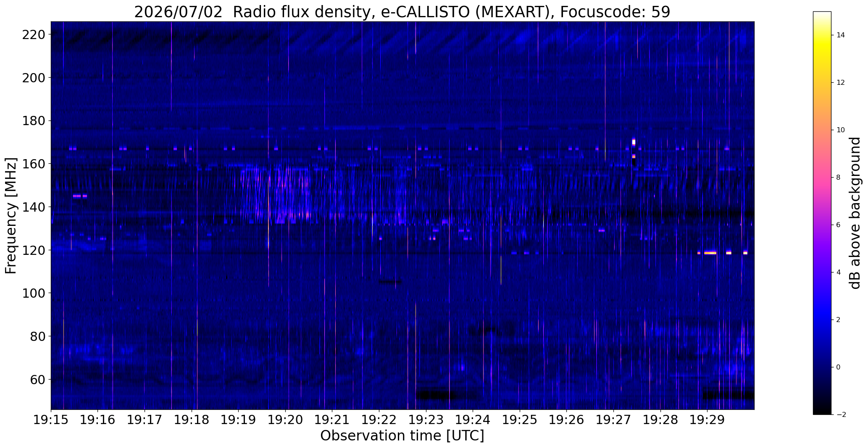This screenshot has width=868, height=448.
Task: Select the 19:28 time tick label
Action: pyautogui.click(x=660, y=419)
